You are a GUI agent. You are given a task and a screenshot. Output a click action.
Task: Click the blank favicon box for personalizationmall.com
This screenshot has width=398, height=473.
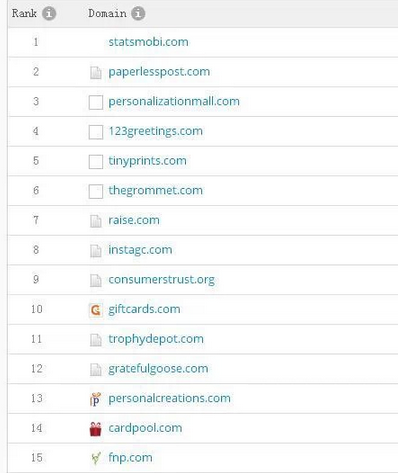pyautogui.click(x=96, y=102)
